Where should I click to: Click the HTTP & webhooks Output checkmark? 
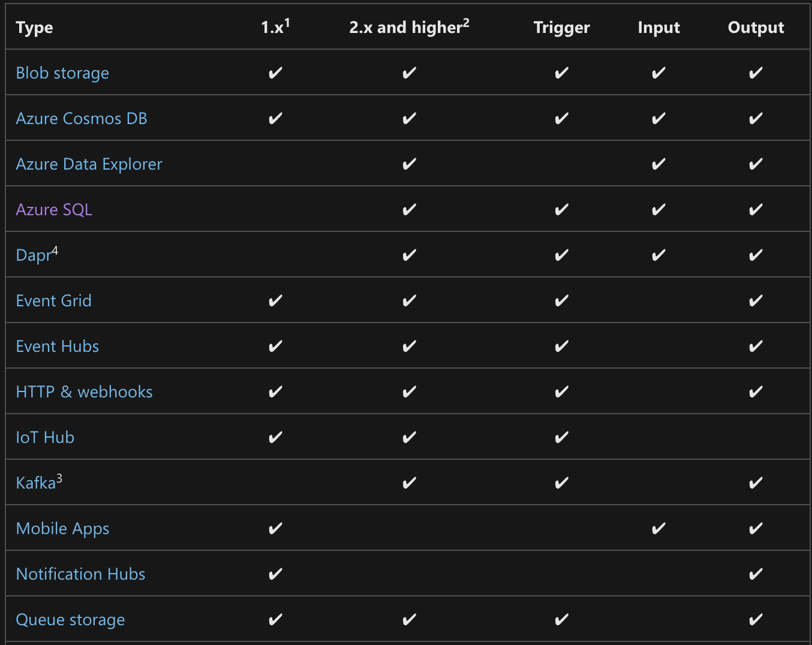pyautogui.click(x=756, y=392)
